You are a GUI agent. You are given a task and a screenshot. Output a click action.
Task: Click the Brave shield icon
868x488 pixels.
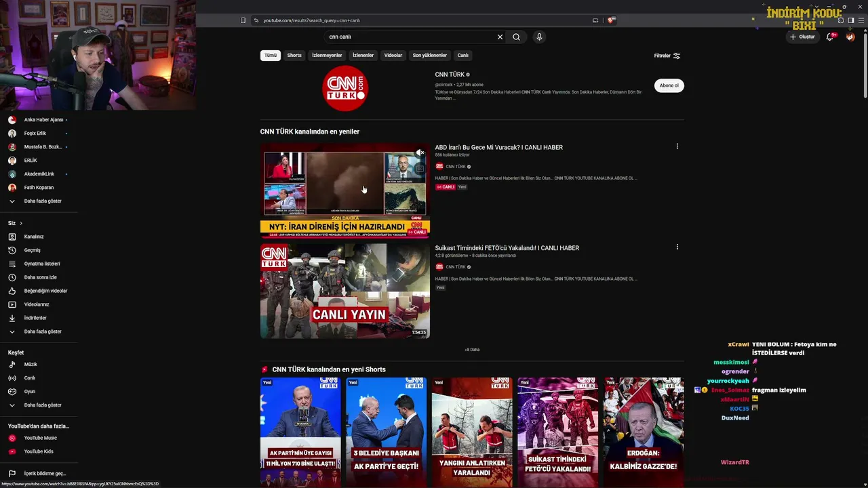[x=611, y=20]
